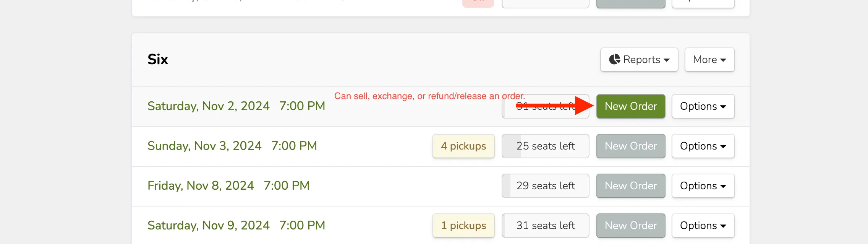Click New Order for Saturday Nov 2
868x244 pixels.
(x=631, y=106)
